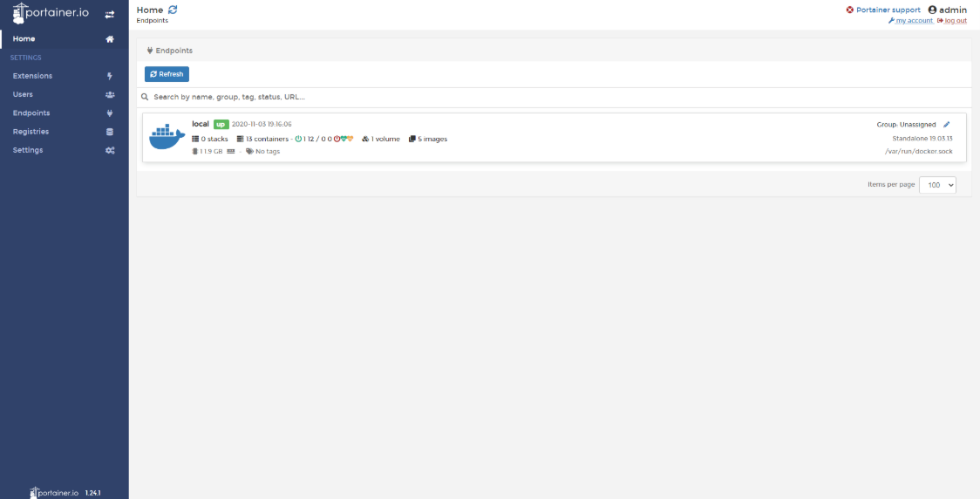Click the house icon beside Home
The height and width of the screenshot is (499, 980).
coord(110,38)
